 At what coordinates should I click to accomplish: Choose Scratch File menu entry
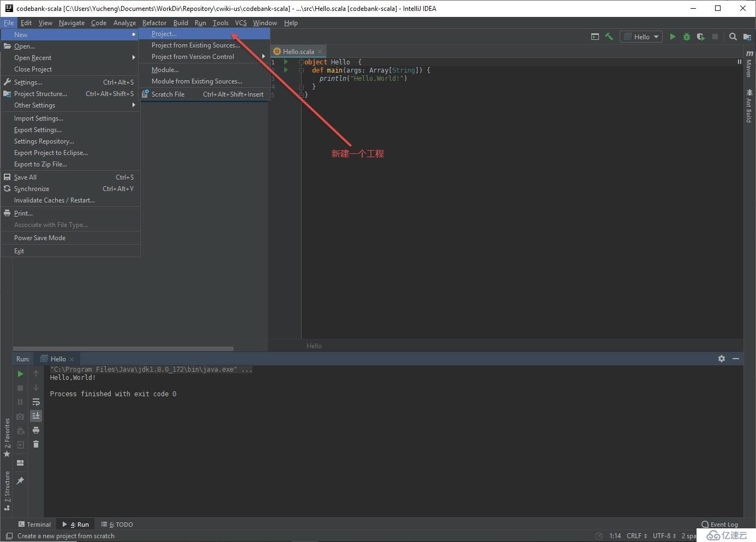204,94
